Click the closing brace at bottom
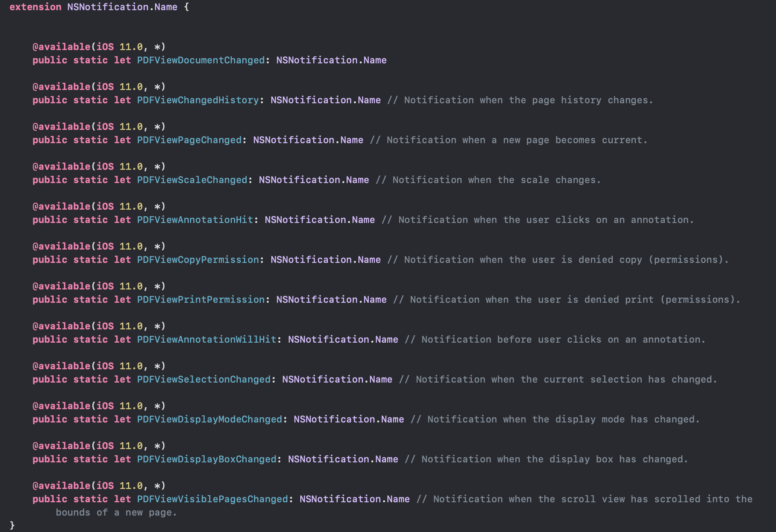 tap(12, 525)
